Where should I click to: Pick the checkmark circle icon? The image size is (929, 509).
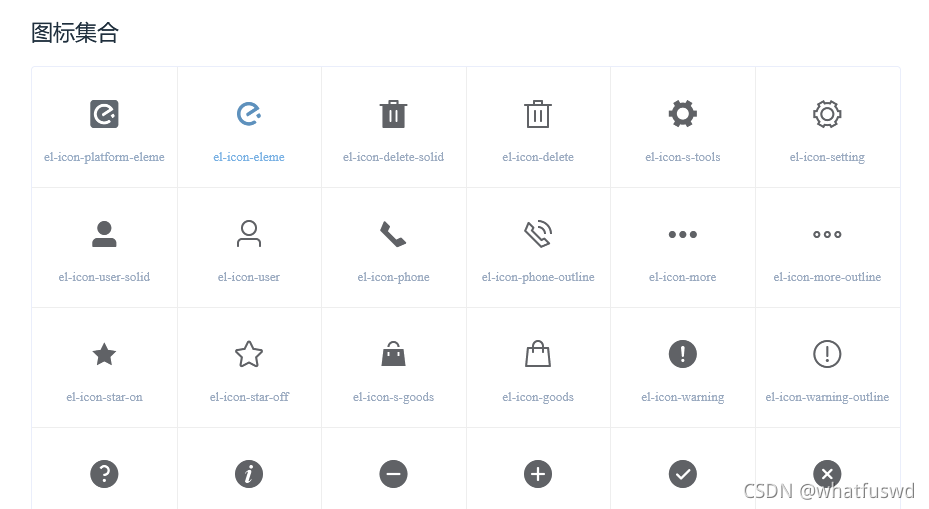tap(683, 474)
